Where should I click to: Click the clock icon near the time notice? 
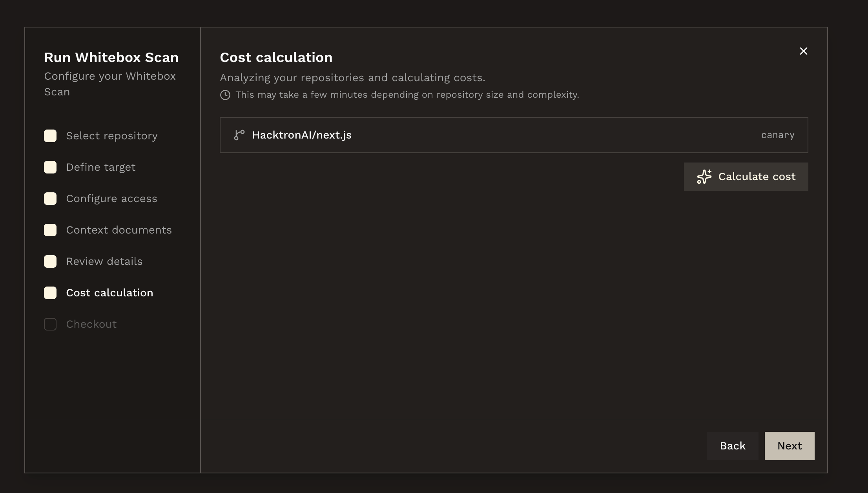(x=225, y=95)
